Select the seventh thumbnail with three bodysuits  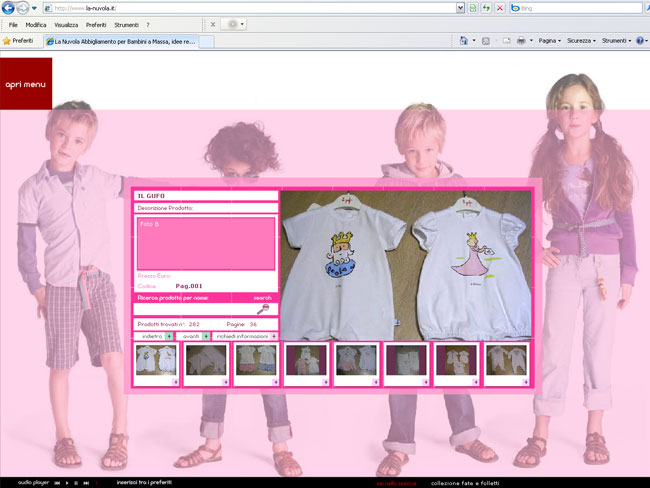[x=456, y=360]
